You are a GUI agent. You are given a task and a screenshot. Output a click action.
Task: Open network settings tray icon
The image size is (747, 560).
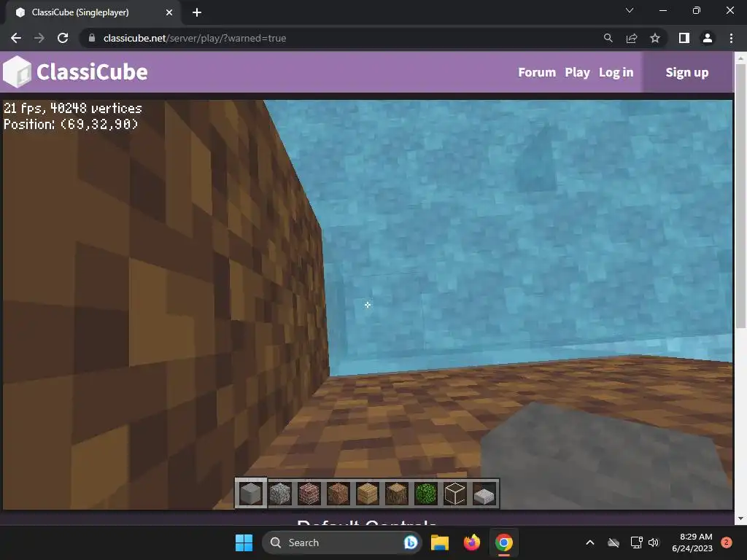[636, 542]
